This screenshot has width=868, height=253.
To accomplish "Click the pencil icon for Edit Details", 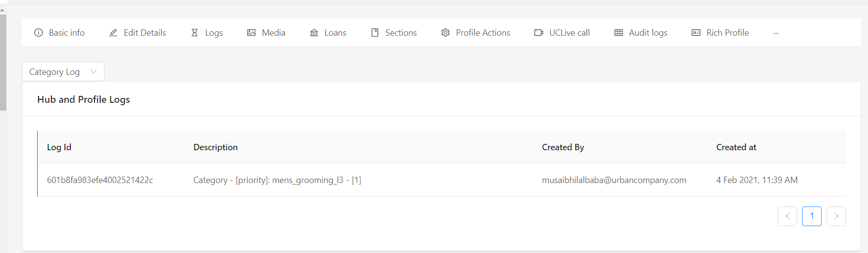I will (113, 33).
